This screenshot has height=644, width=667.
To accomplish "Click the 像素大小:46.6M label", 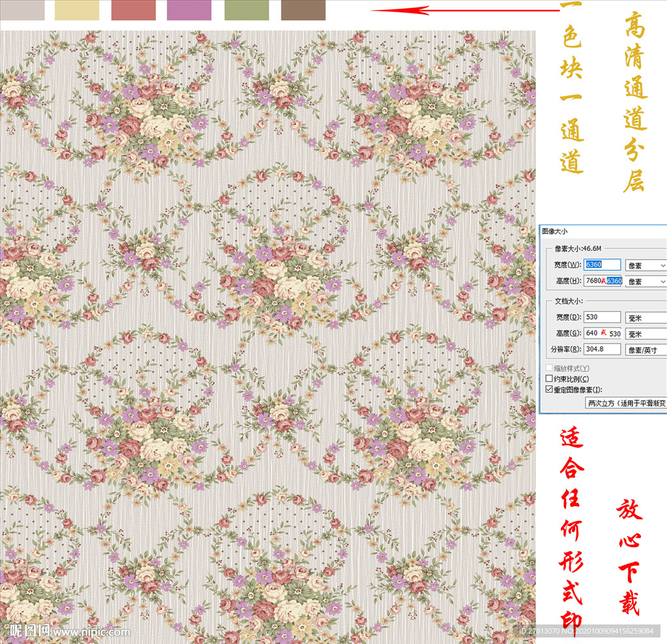I will (578, 248).
